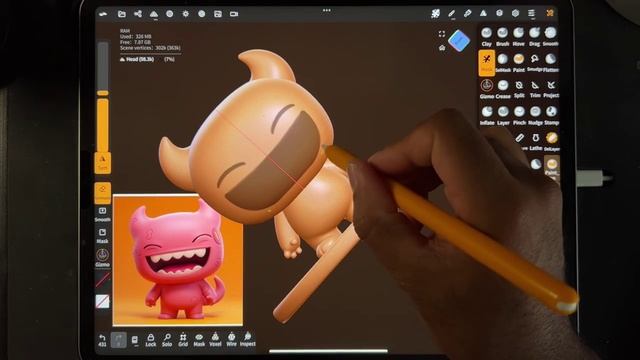Toggle the Lock option in bottom bar
Screen dimensions: 640x360
pyautogui.click(x=151, y=340)
